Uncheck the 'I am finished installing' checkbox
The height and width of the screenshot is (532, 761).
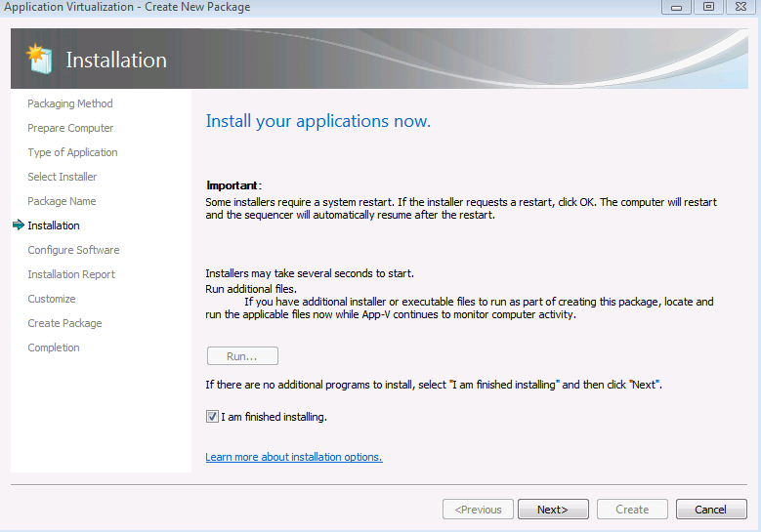click(x=212, y=417)
